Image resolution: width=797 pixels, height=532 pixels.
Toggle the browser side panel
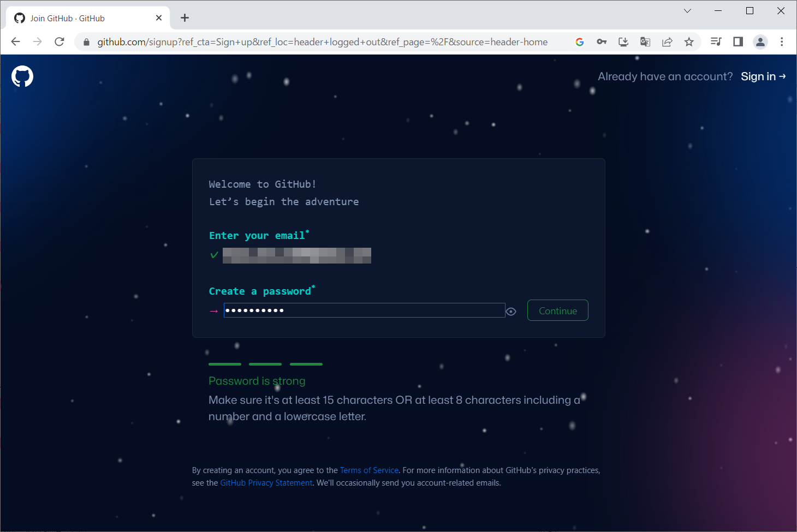pyautogui.click(x=738, y=42)
